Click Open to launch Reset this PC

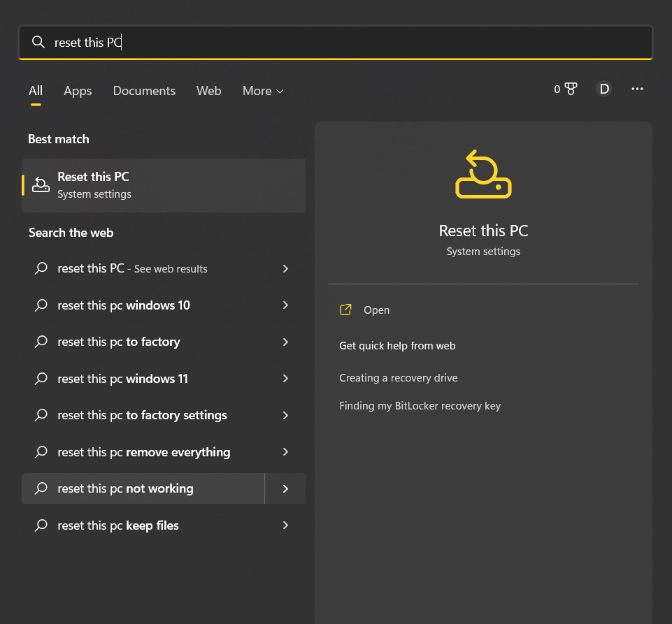coord(376,310)
